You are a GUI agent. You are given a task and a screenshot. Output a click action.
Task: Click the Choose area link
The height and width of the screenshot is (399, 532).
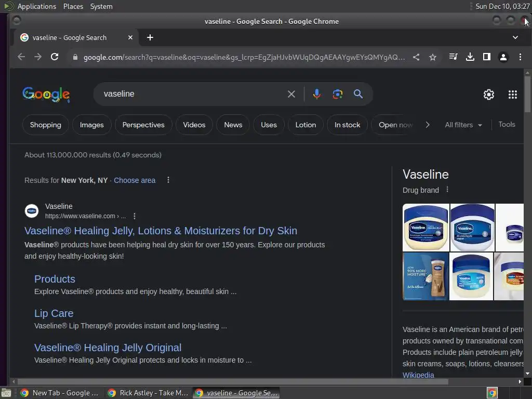click(x=135, y=180)
